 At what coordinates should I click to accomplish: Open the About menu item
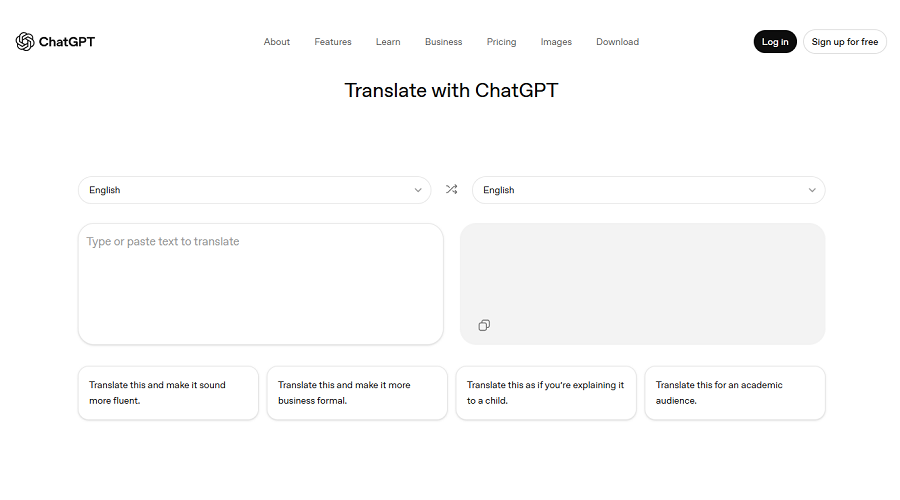click(x=277, y=42)
